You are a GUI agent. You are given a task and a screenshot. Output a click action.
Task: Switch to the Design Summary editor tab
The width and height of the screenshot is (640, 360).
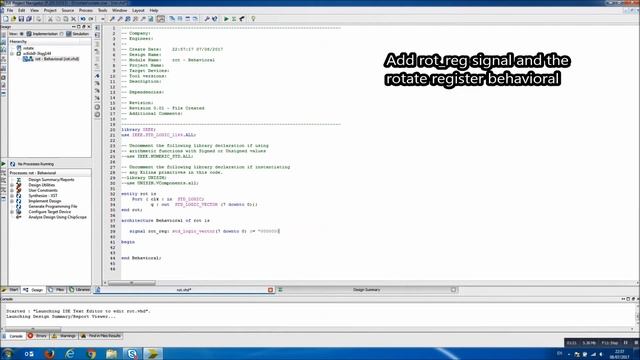(x=367, y=290)
